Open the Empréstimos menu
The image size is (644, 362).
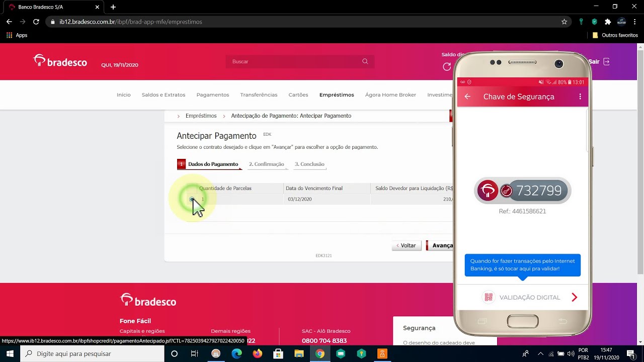click(x=337, y=95)
